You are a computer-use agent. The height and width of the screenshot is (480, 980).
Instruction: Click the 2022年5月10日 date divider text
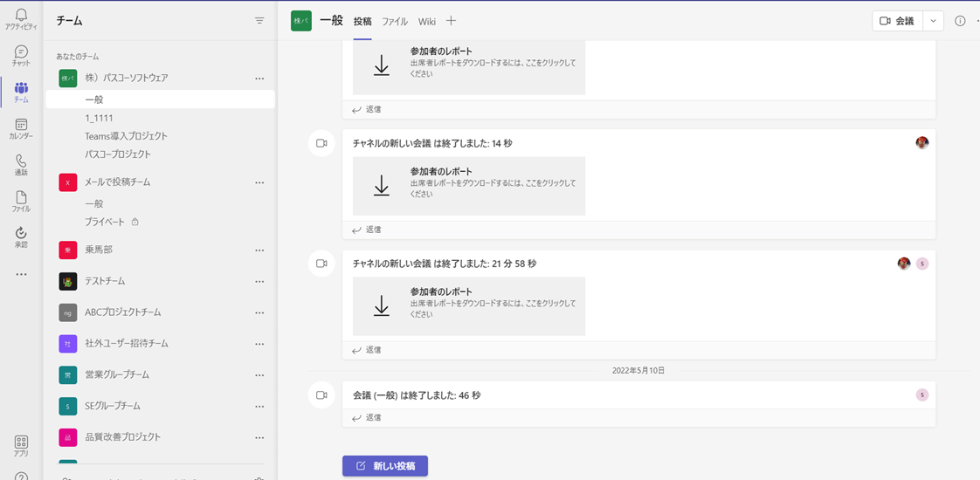(638, 371)
